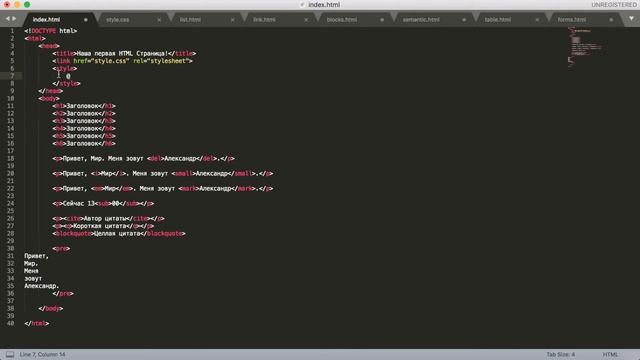Click the minimap code preview
Viewport: 640px width, 360px height.
coord(584,46)
